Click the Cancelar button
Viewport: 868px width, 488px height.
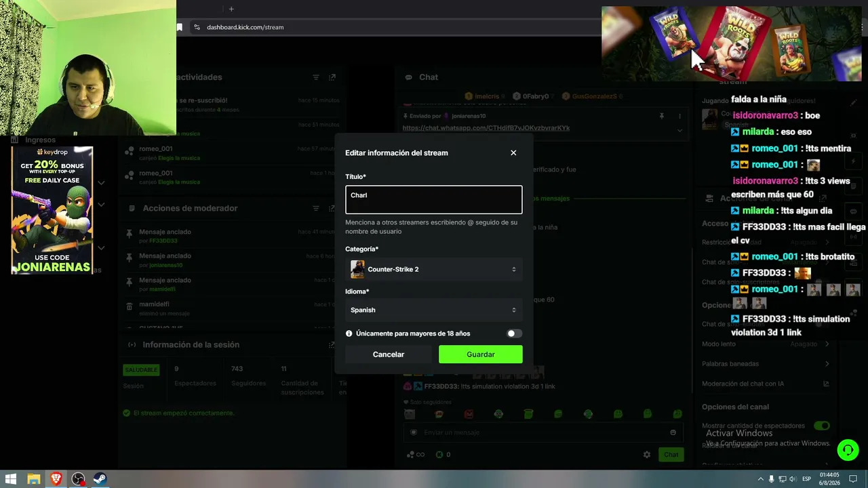click(389, 354)
